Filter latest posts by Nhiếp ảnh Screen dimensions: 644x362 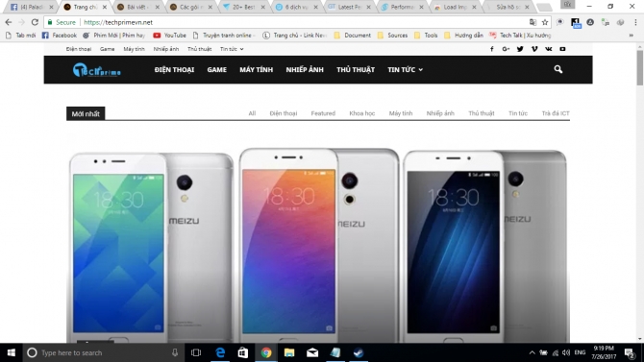pos(440,113)
